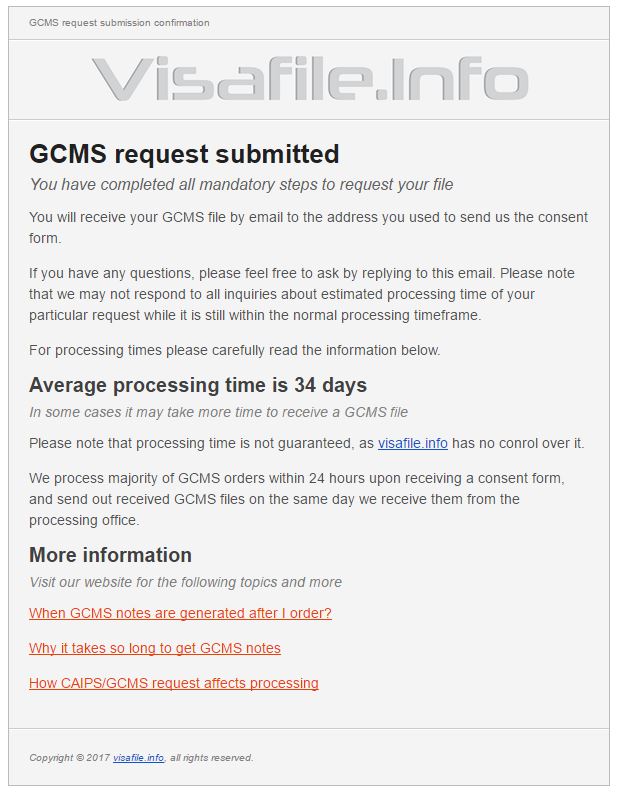Click the 'all rights reserved' footer text
Image resolution: width=618 pixels, height=794 pixels.
click(x=211, y=758)
